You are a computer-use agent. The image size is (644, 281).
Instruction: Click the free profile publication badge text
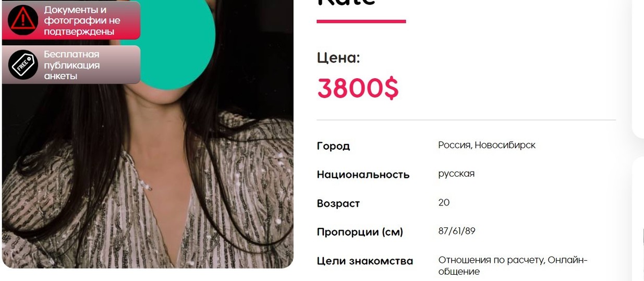72,65
